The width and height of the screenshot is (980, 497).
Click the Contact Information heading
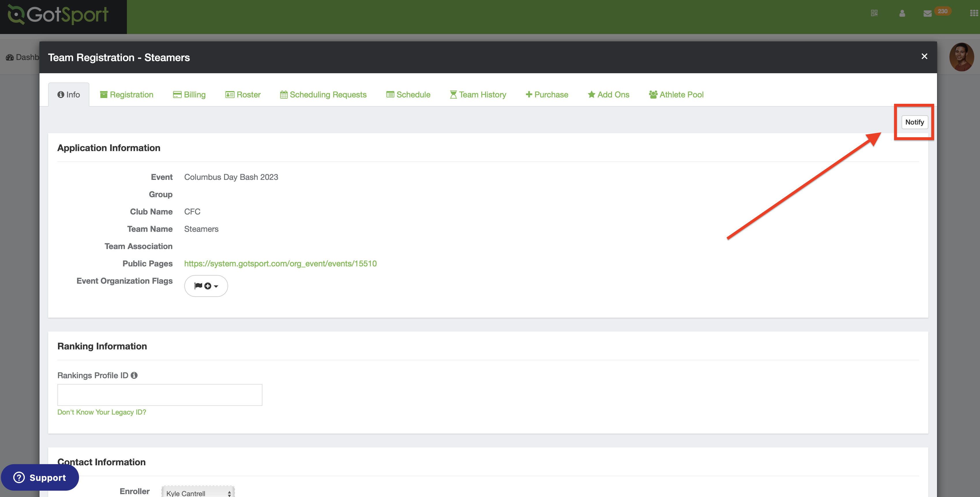(x=102, y=462)
